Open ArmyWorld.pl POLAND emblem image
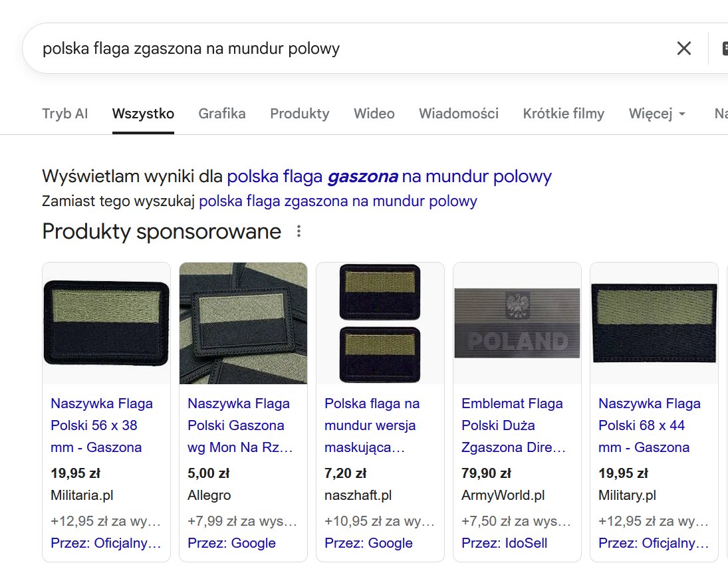The width and height of the screenshot is (728, 573). 517,323
